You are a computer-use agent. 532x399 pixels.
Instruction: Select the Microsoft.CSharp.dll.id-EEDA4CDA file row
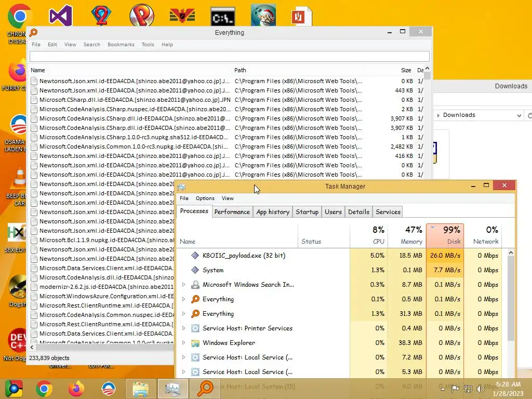click(228, 100)
